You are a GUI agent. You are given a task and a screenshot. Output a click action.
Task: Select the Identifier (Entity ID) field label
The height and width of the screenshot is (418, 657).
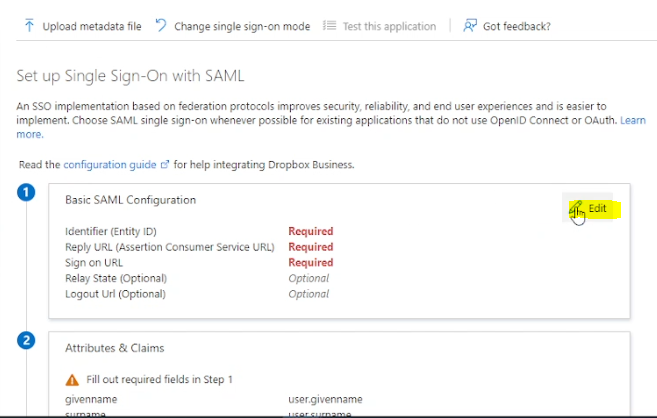pyautogui.click(x=114, y=231)
